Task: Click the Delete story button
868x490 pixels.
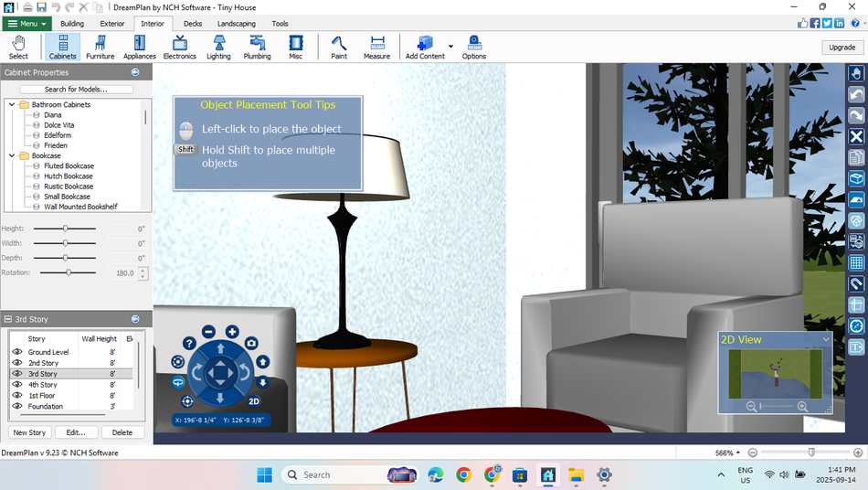Action: [x=122, y=432]
